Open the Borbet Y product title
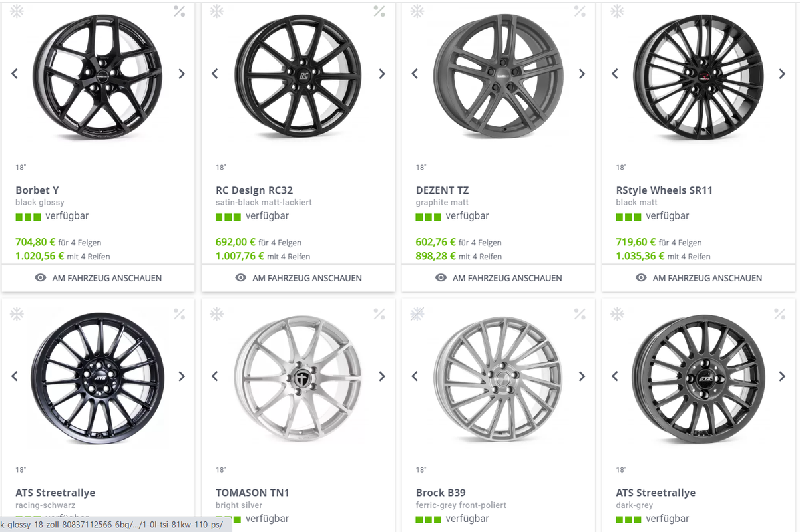This screenshot has height=532, width=800. pyautogui.click(x=37, y=190)
